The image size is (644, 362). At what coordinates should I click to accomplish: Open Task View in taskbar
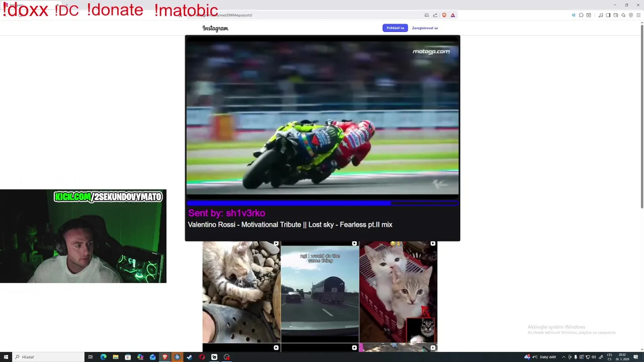(91, 357)
